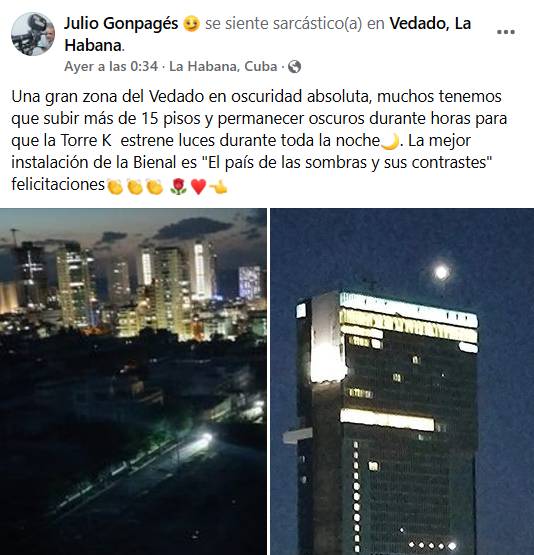This screenshot has height=555, width=534.
Task: Open Julio Gonpagés profile name link
Action: 121,24
